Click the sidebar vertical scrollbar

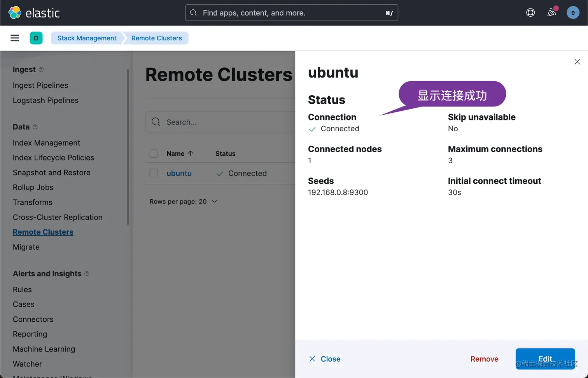coord(128,147)
